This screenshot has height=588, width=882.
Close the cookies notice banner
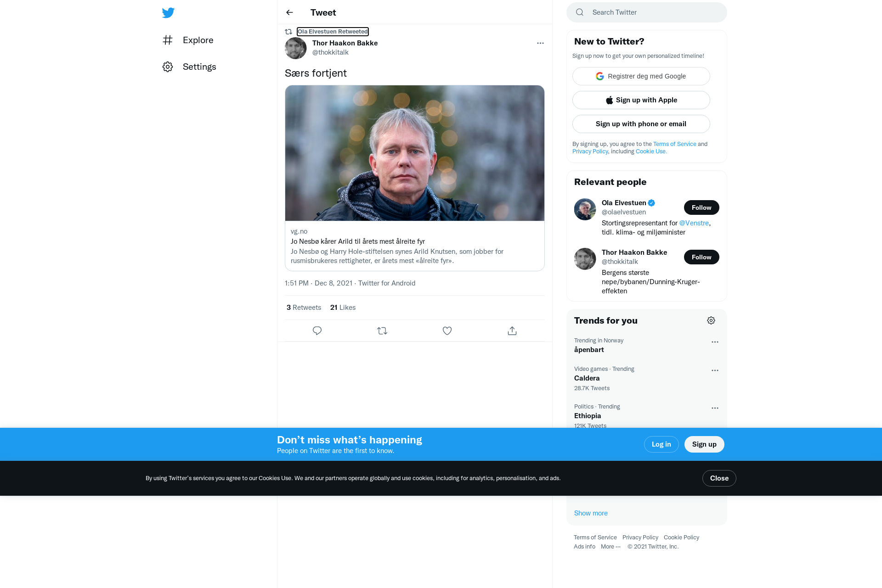719,478
